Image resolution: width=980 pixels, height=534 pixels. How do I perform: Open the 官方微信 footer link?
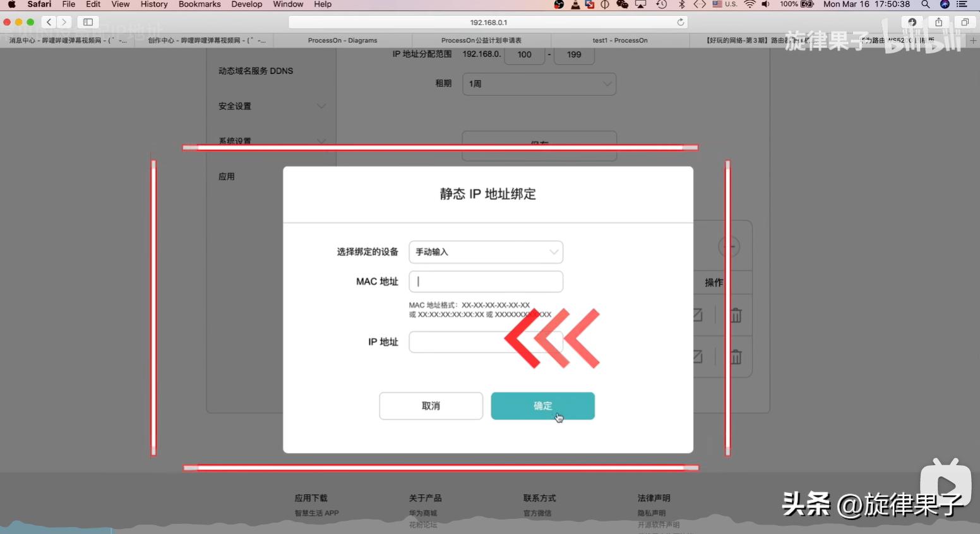pyautogui.click(x=537, y=513)
